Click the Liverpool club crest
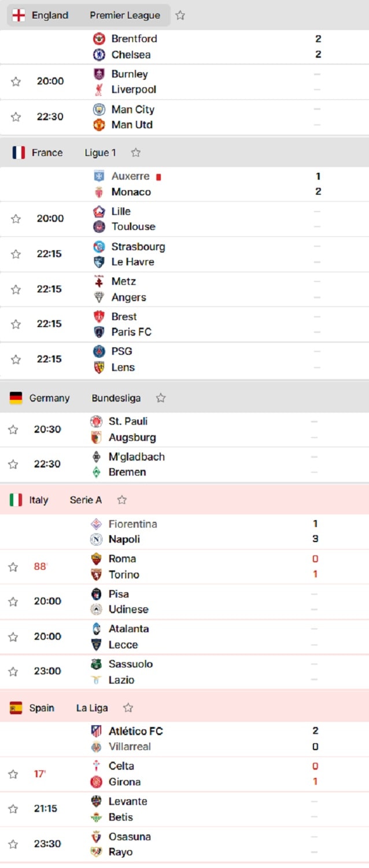The image size is (369, 868). 99,90
